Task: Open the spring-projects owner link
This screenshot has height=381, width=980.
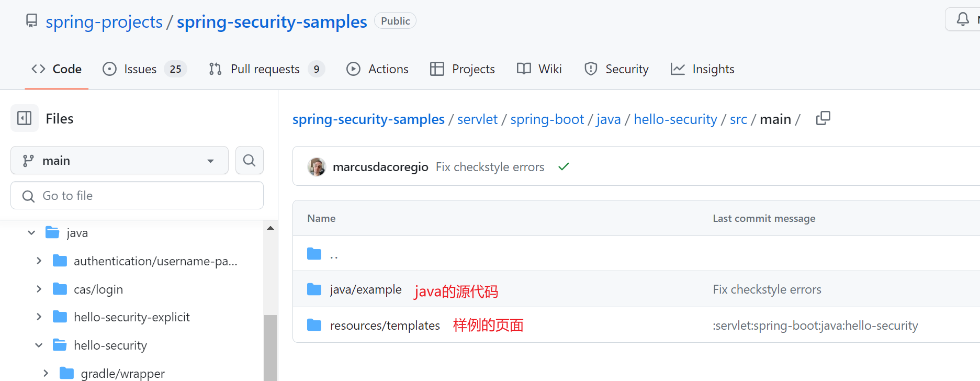Action: (104, 21)
